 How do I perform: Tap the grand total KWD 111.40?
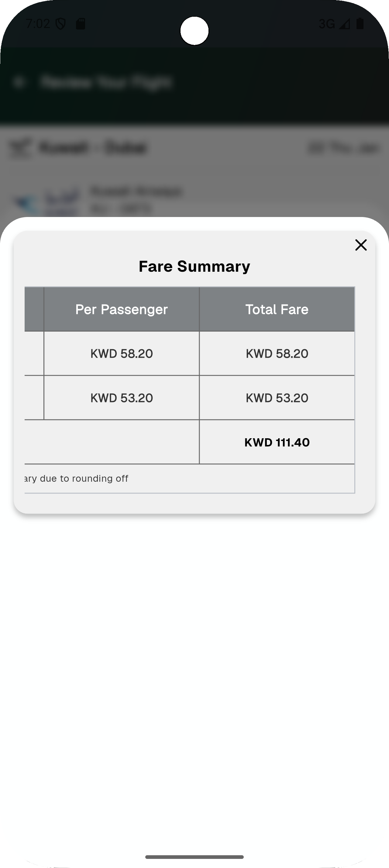277,442
